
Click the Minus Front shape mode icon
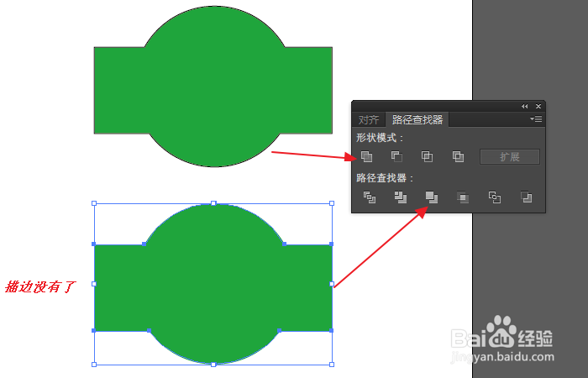pyautogui.click(x=396, y=156)
